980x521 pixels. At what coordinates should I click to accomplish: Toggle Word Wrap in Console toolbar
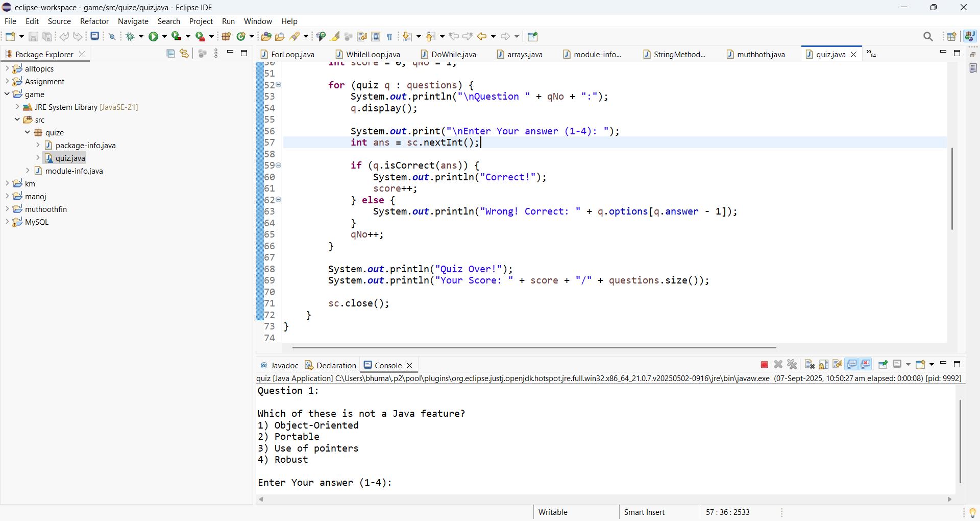838,365
